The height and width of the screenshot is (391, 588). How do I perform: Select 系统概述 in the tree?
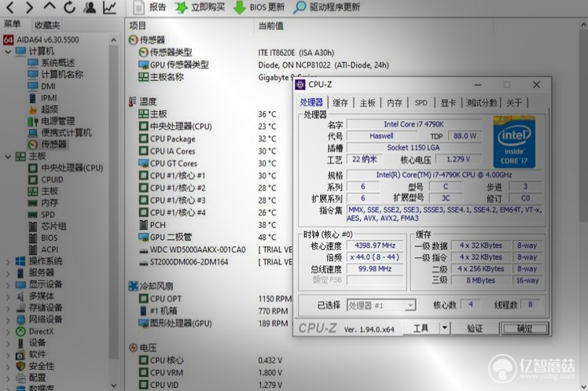point(51,63)
